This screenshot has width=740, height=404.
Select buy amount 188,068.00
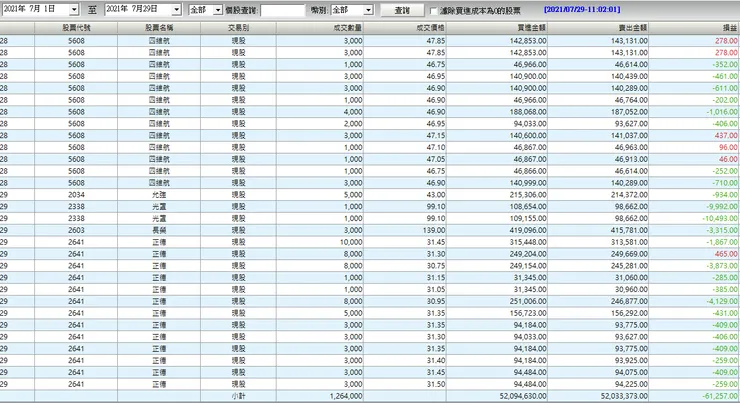click(x=528, y=112)
